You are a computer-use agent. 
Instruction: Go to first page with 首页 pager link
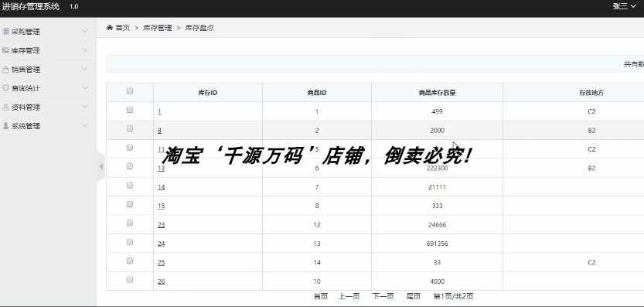point(321,296)
